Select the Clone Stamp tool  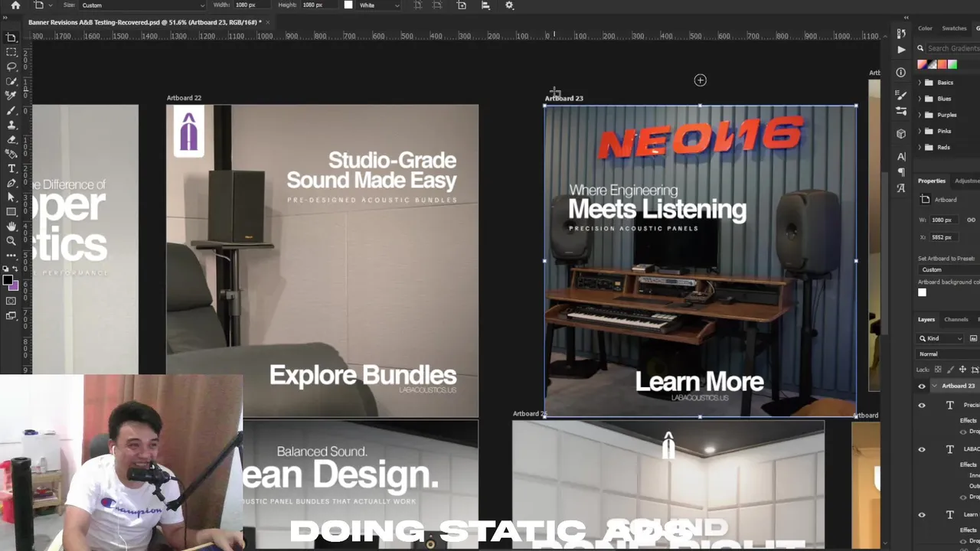click(11, 125)
